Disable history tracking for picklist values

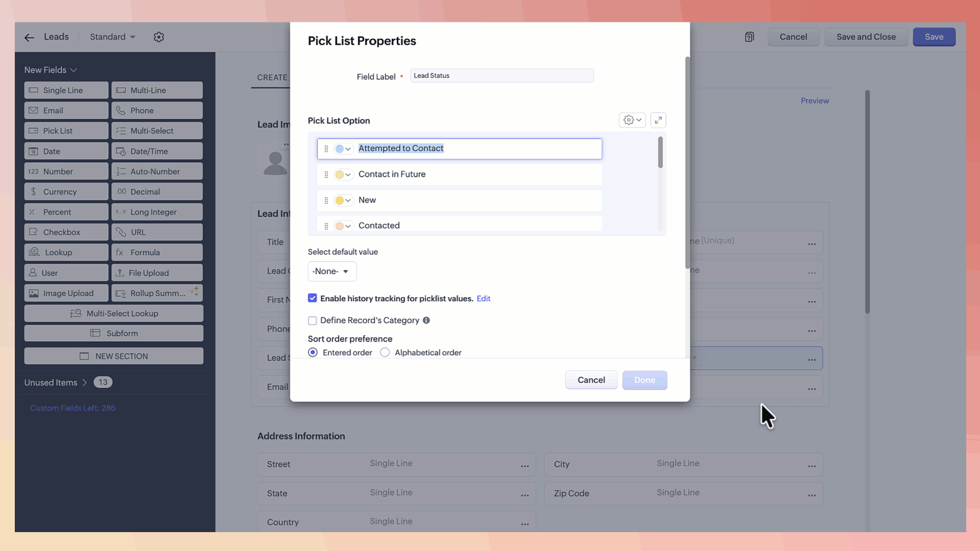pyautogui.click(x=312, y=298)
